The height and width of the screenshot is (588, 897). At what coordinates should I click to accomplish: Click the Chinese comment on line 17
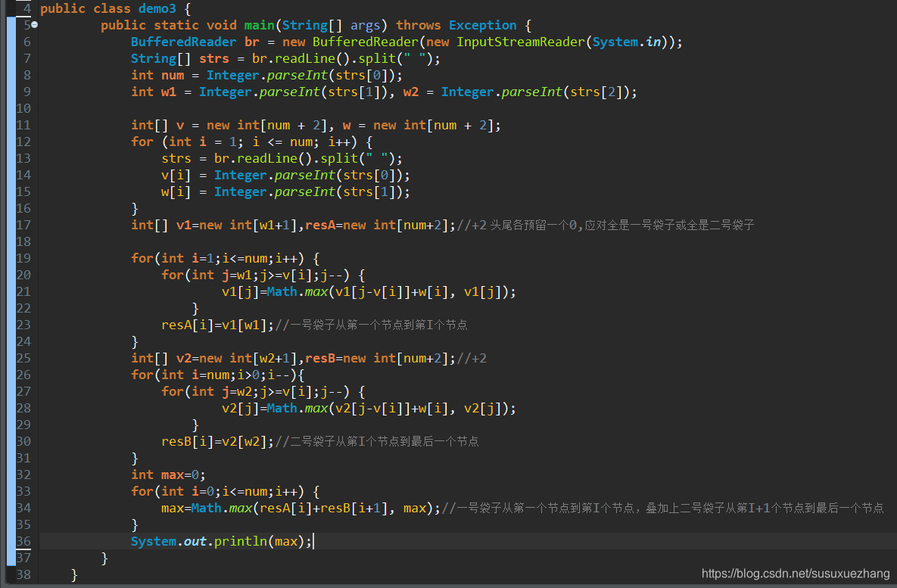(606, 225)
